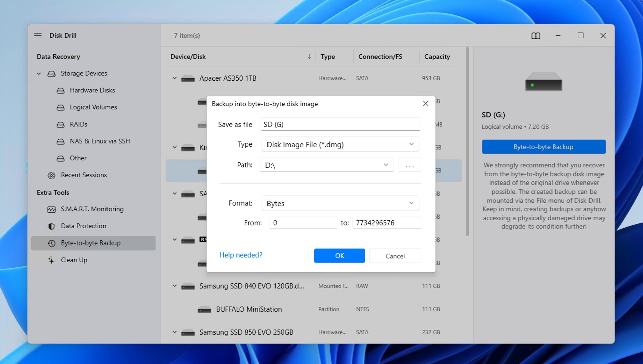643x364 pixels.
Task: Collapse the Apacer AS350 1TB device tree
Action: point(174,78)
